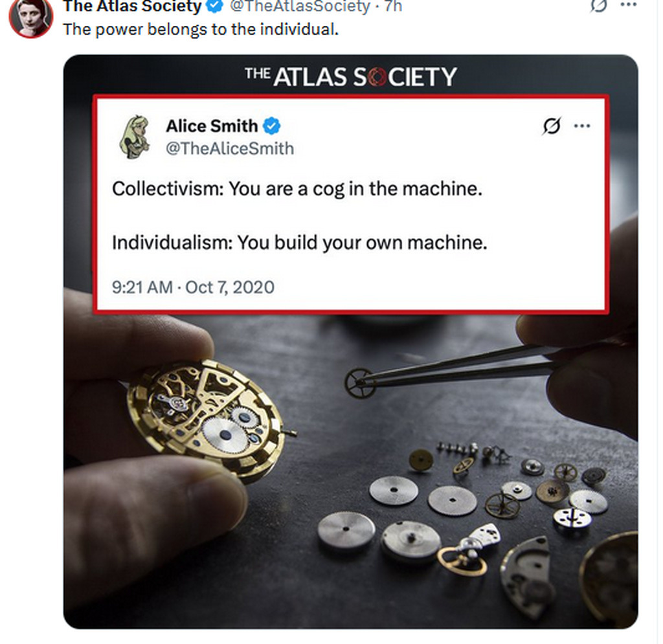The width and height of the screenshot is (663, 644).
Task: Click the @TheAliceSmith handle
Action: 230,149
